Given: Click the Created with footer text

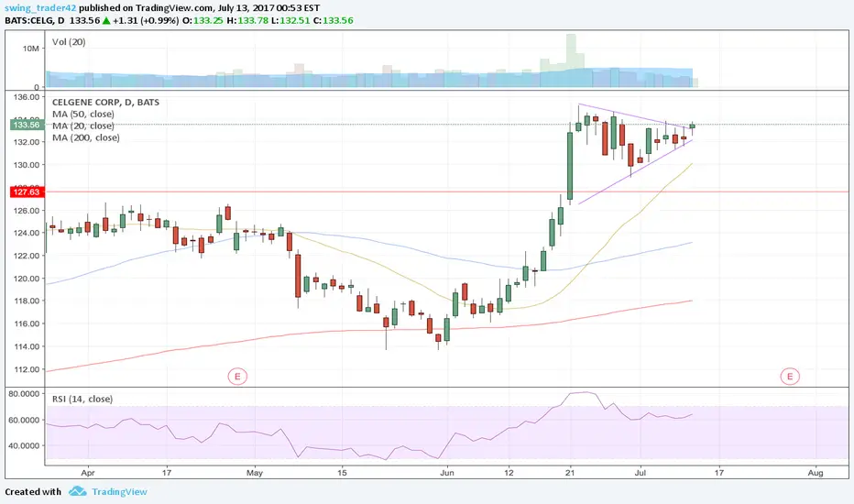Looking at the screenshot, I should [33, 491].
